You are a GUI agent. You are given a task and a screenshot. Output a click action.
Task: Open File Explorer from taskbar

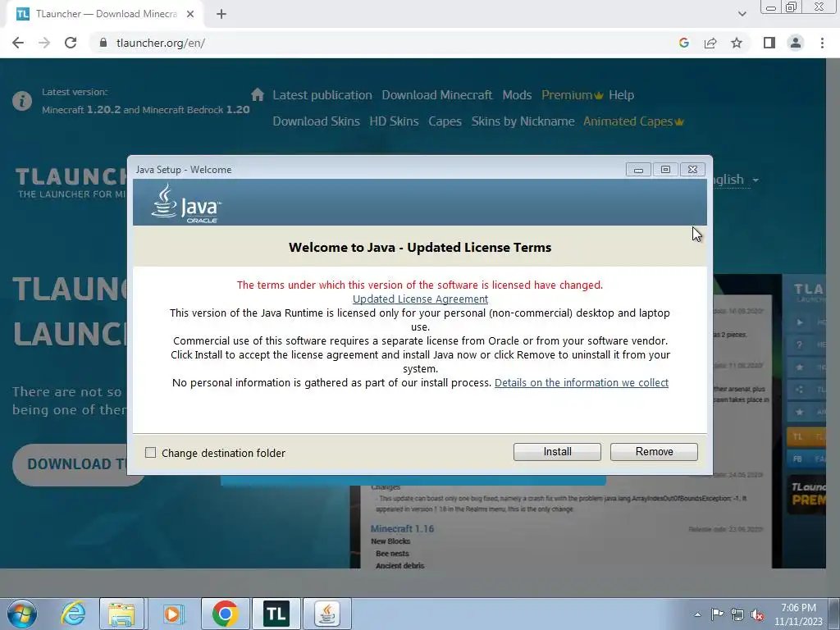121,614
